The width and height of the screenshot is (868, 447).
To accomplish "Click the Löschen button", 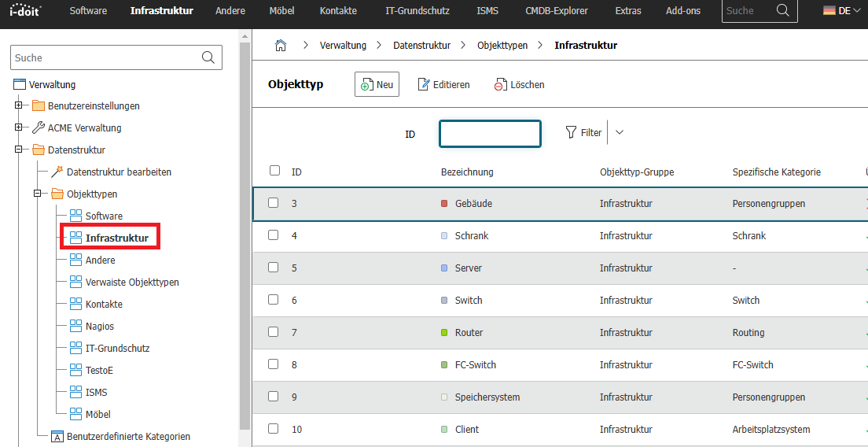I will pos(519,84).
